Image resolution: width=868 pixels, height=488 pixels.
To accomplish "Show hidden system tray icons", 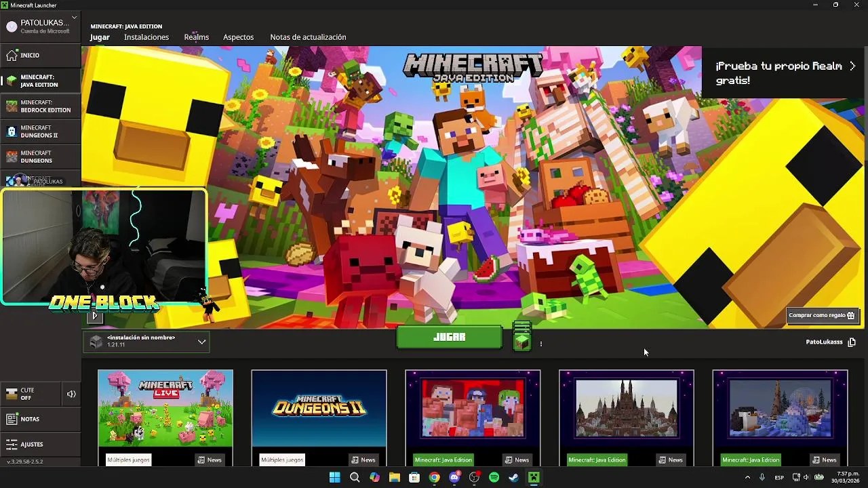I will tap(747, 478).
